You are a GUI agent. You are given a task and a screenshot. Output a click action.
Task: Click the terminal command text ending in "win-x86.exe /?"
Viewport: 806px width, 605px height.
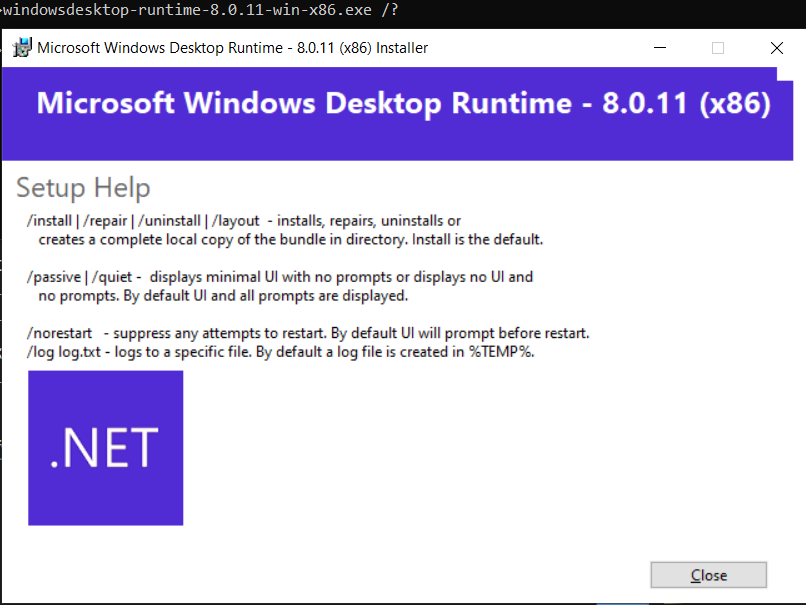click(x=200, y=10)
